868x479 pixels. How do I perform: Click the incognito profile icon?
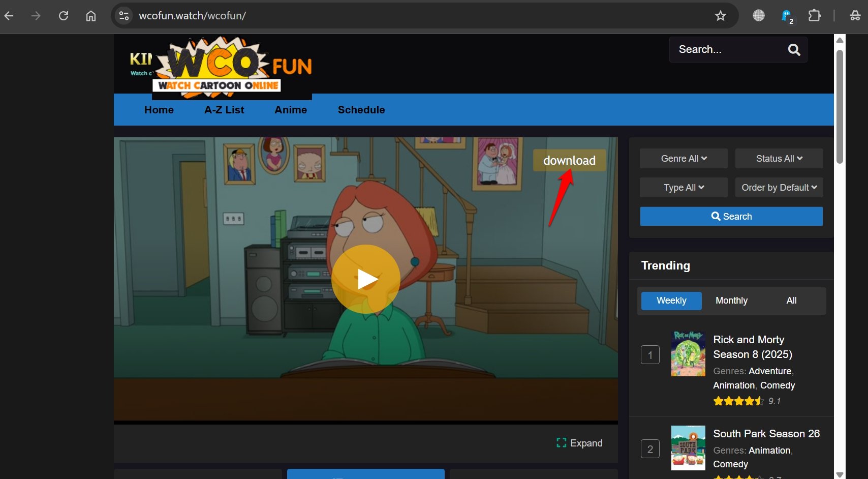[x=855, y=16]
